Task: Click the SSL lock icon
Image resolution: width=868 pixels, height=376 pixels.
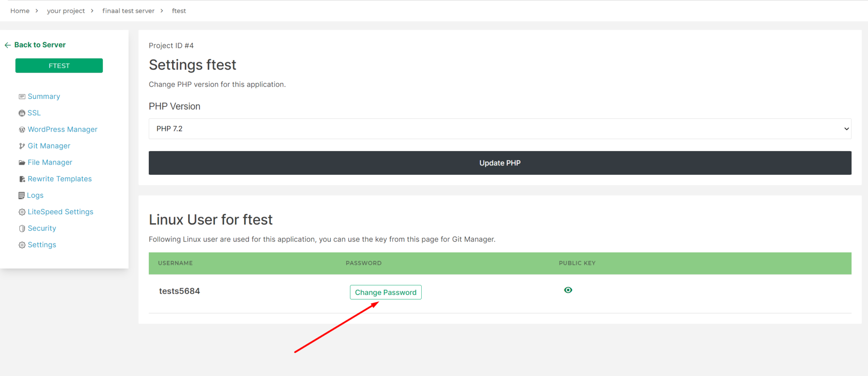Action: (x=22, y=113)
